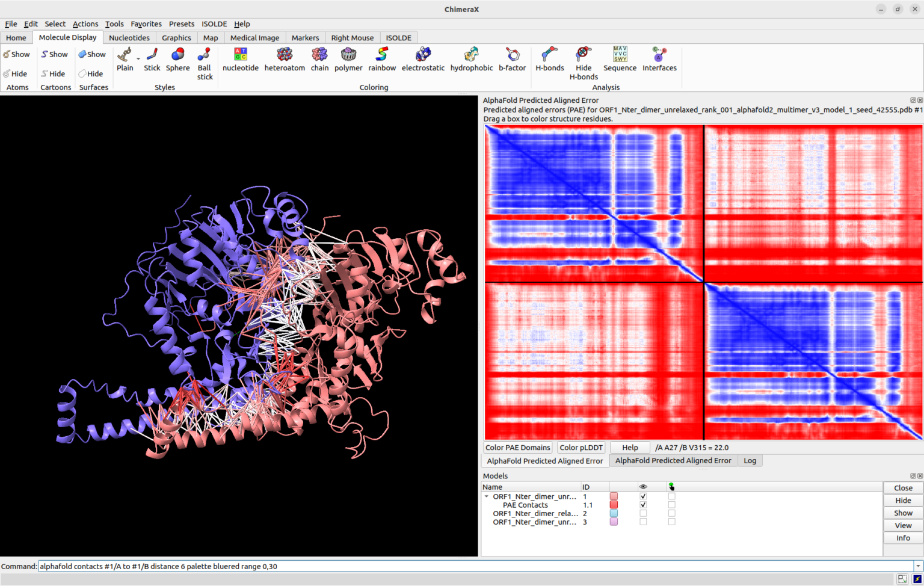This screenshot has width=924, height=586.
Task: Apply hydrophobic coloring
Action: (472, 59)
